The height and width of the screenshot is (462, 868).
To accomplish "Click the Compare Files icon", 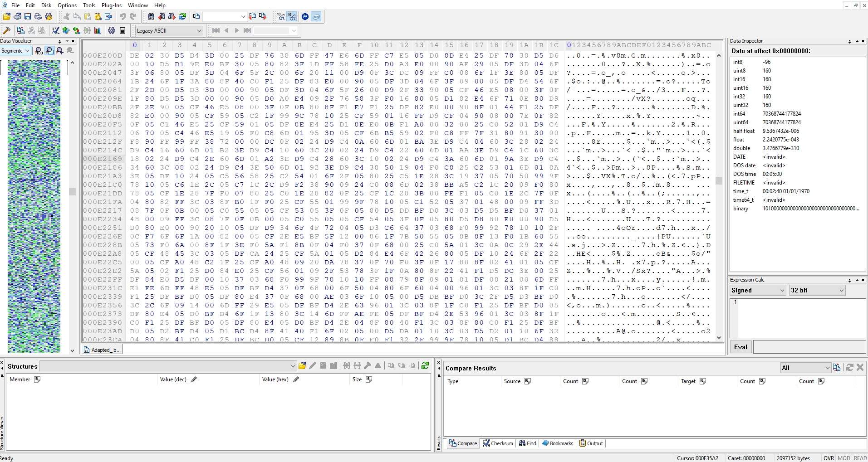I will (20, 30).
